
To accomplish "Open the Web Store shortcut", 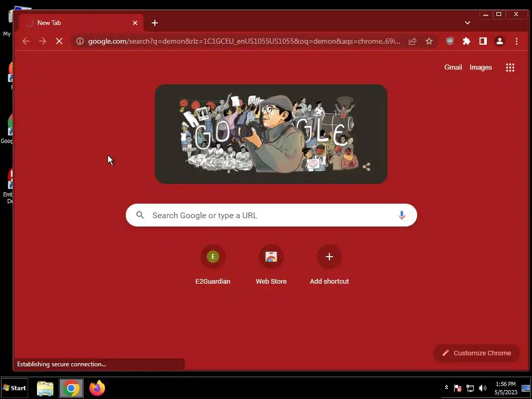I will 271,265.
